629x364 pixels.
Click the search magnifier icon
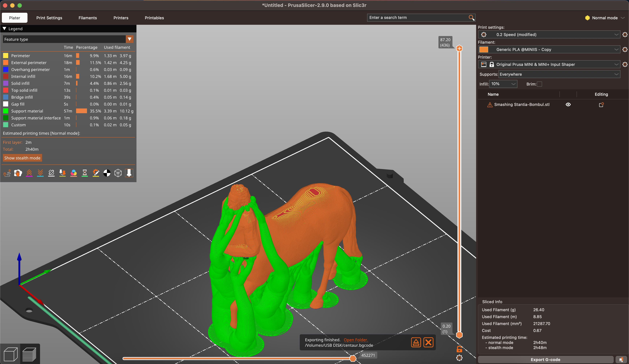click(471, 17)
